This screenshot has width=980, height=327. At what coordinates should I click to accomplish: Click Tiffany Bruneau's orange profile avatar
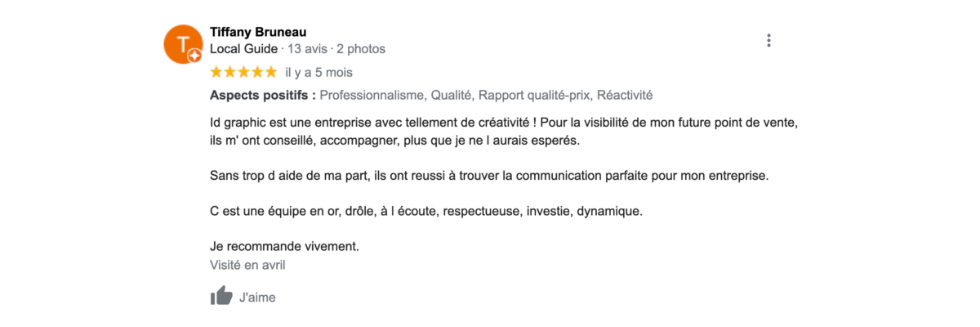pyautogui.click(x=183, y=43)
